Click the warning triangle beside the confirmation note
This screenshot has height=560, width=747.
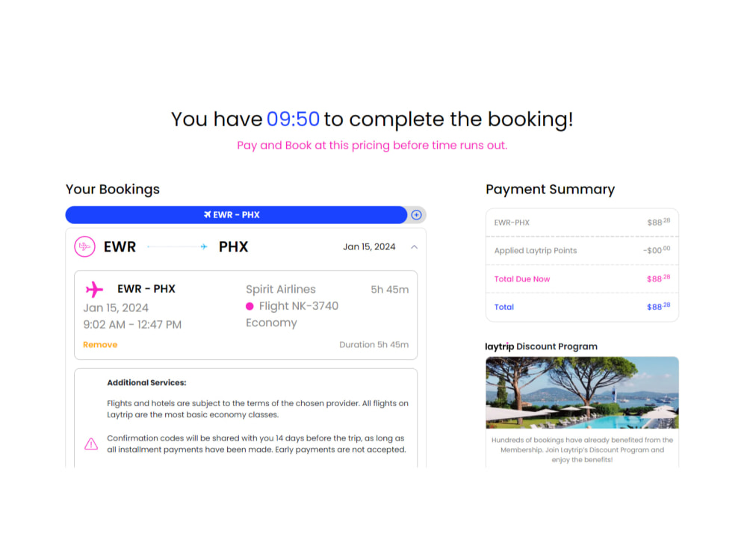[90, 444]
